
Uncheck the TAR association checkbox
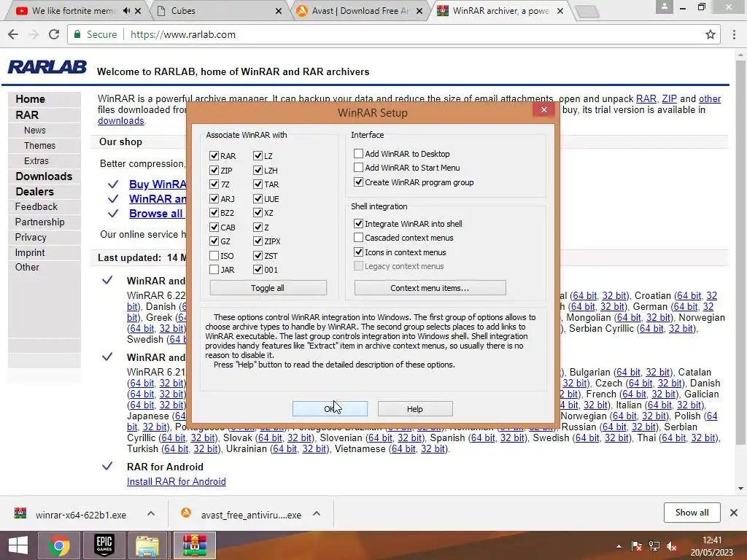[x=258, y=184]
